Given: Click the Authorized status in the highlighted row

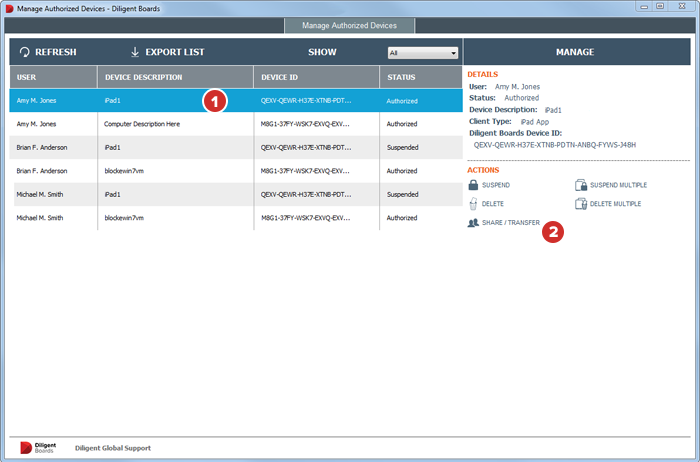Looking at the screenshot, I should (402, 101).
